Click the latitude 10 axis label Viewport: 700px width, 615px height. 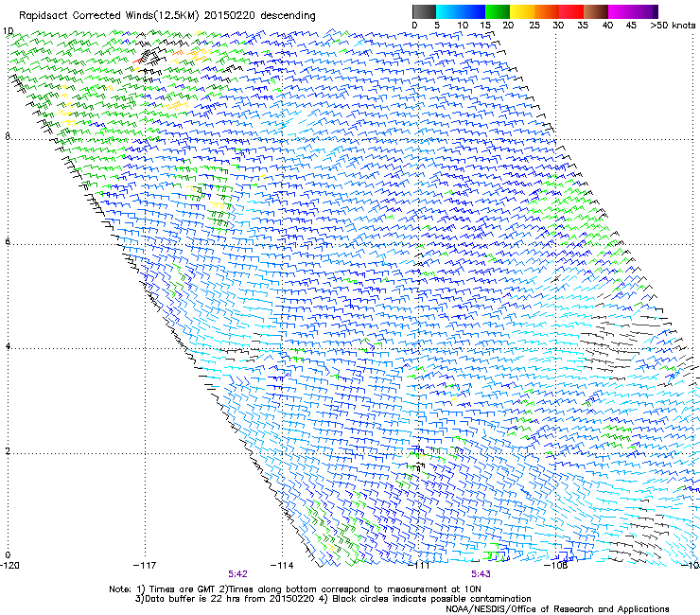(8, 31)
